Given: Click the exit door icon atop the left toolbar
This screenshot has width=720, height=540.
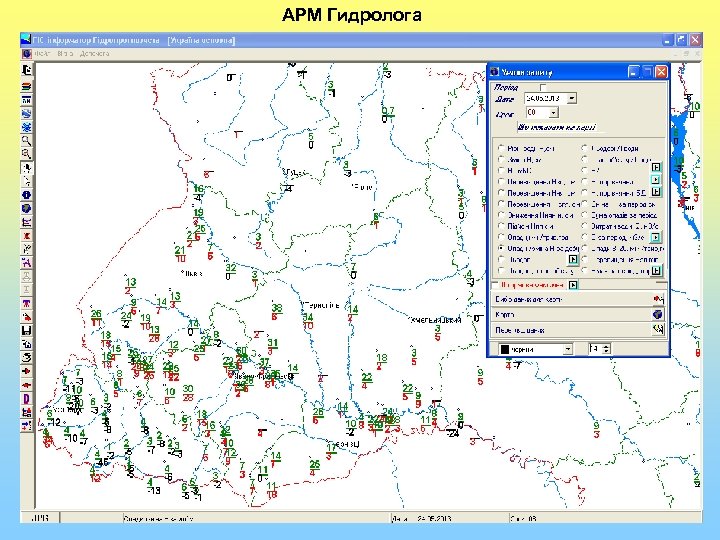Looking at the screenshot, I should [27, 70].
